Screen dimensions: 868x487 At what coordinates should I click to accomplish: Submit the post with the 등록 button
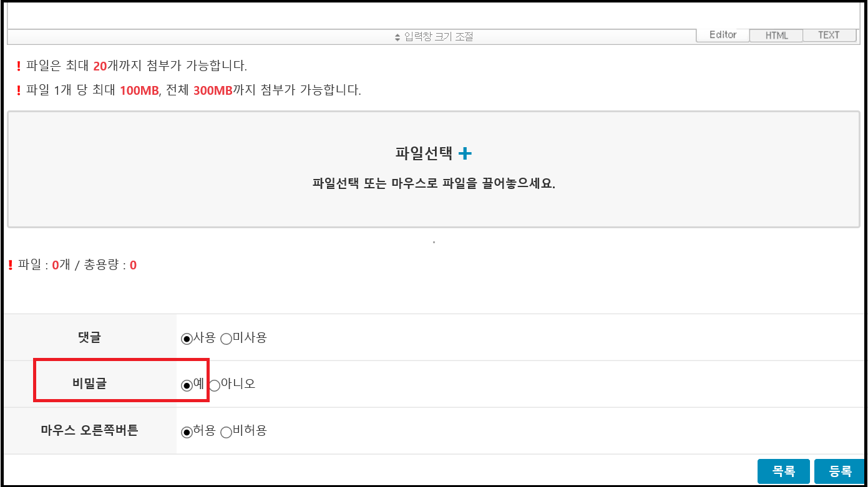click(x=840, y=471)
